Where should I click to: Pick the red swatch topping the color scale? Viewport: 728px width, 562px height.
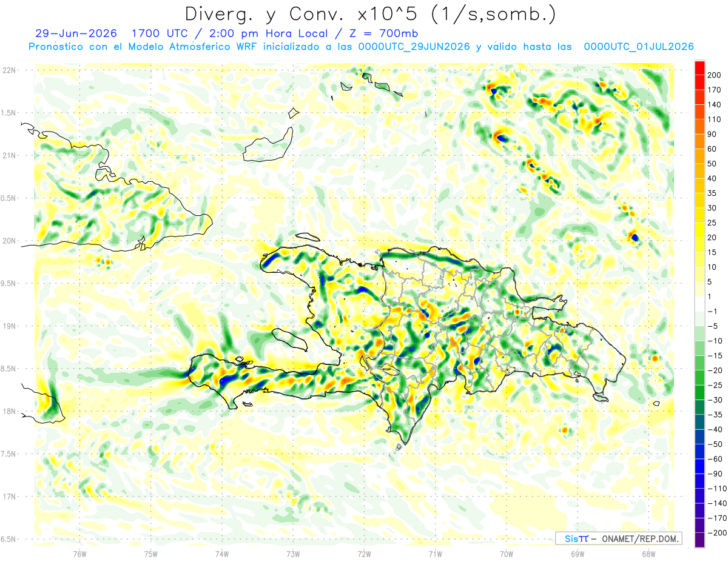coord(699,68)
